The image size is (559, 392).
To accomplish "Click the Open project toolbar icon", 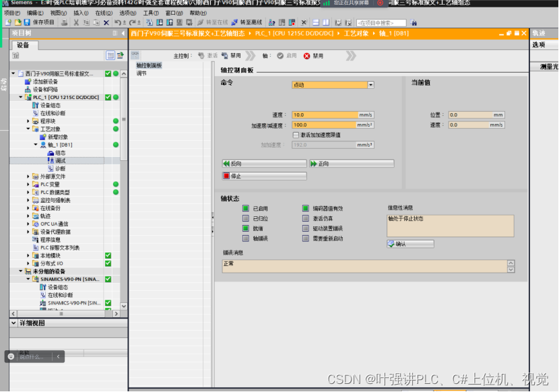I will point(18,22).
